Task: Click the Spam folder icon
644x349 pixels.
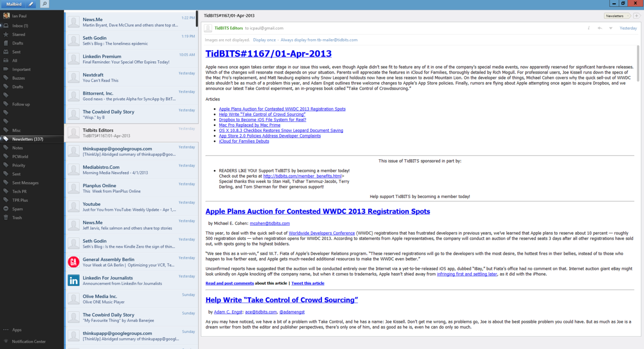Action: [6, 209]
